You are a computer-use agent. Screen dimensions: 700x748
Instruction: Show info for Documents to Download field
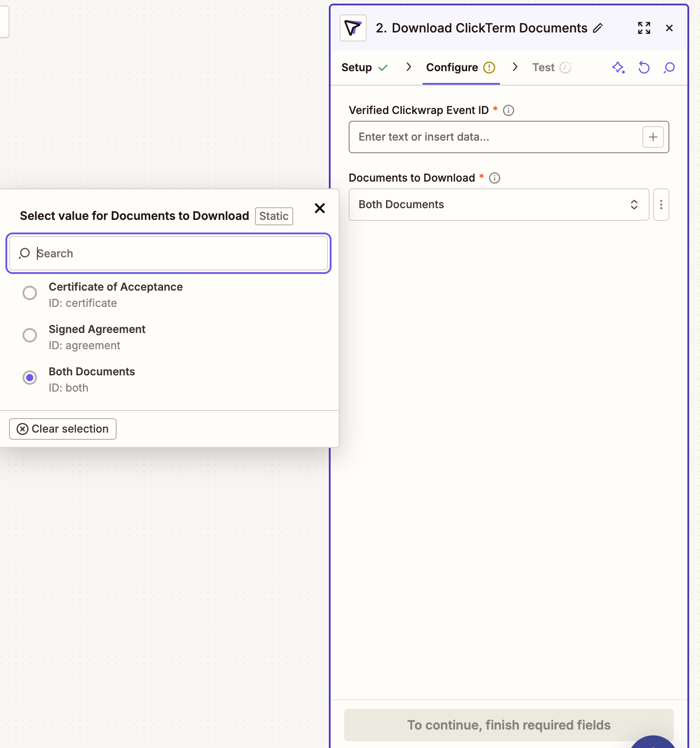pos(495,178)
